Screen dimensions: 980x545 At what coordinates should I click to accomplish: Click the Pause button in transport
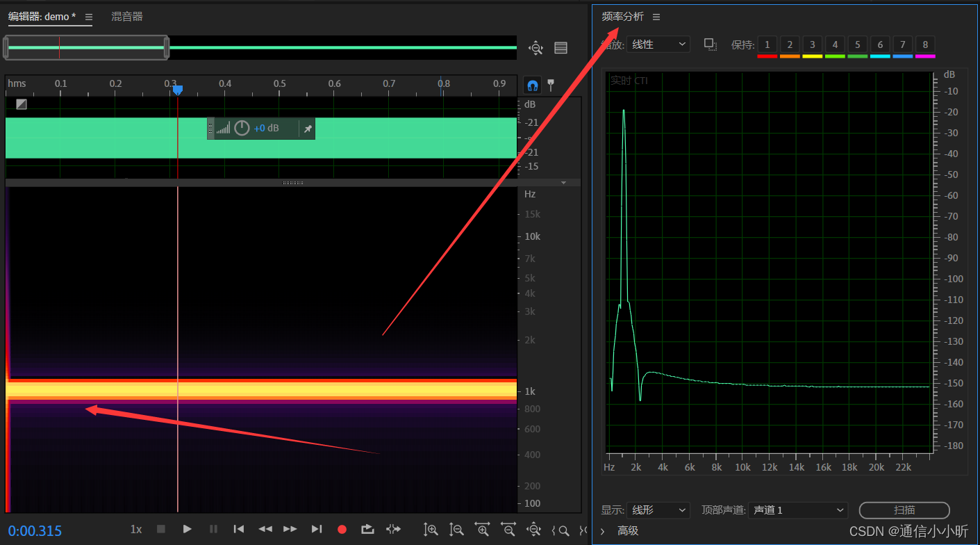(213, 529)
